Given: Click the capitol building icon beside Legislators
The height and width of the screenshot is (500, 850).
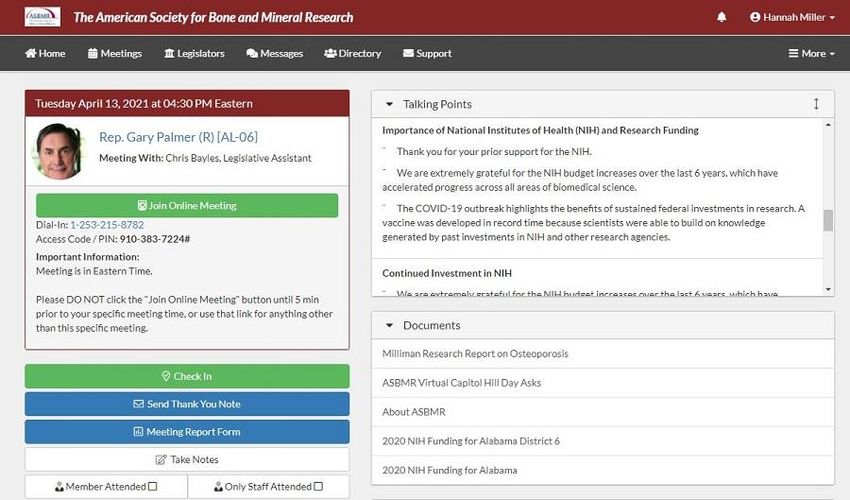Looking at the screenshot, I should 169,53.
